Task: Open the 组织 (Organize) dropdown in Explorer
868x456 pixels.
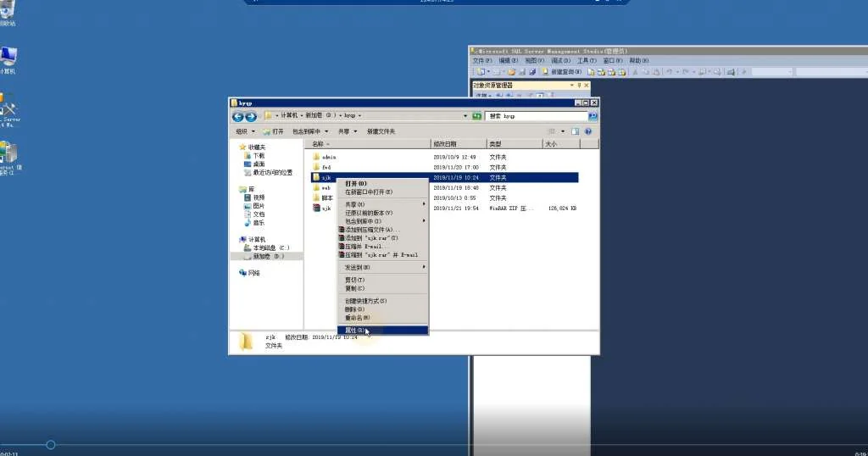Action: [x=244, y=131]
